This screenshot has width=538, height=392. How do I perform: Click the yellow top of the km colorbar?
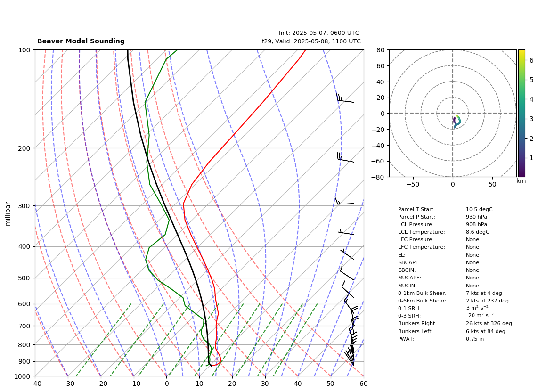coord(521,52)
